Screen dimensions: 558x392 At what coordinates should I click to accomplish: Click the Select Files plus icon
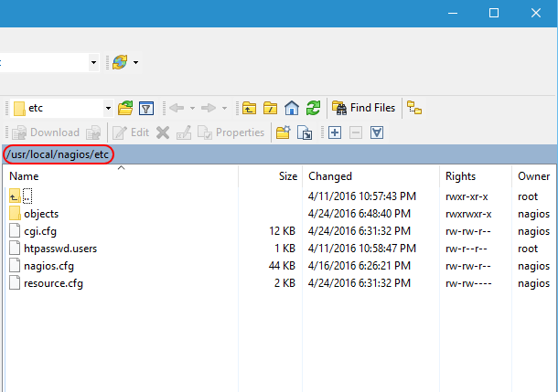[335, 132]
